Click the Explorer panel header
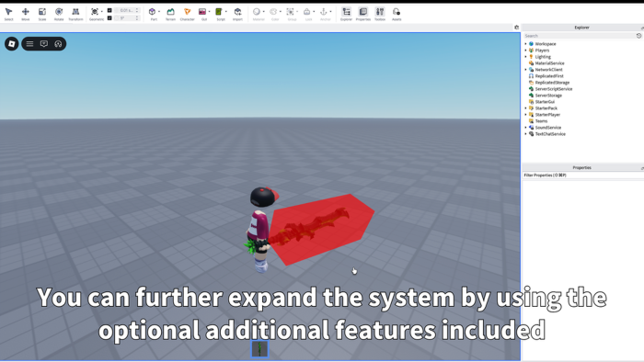The image size is (644, 362). 582,28
